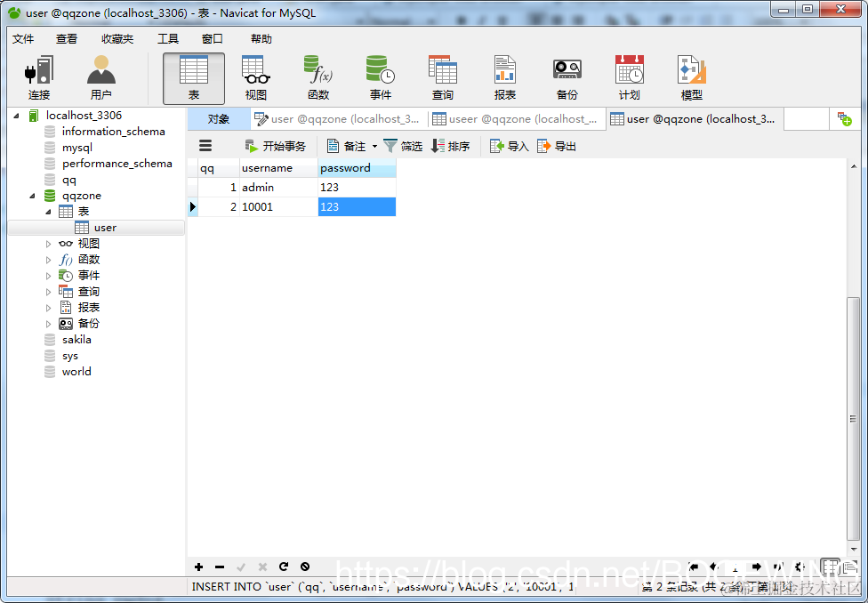This screenshot has width=868, height=603.
Task: Open the 连接 connection tool
Action: click(39, 78)
